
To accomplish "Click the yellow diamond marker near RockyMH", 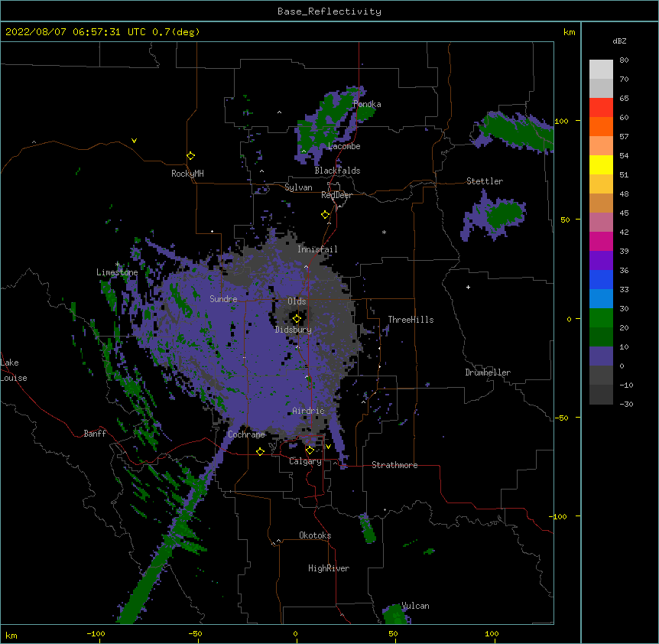I will coord(190,156).
